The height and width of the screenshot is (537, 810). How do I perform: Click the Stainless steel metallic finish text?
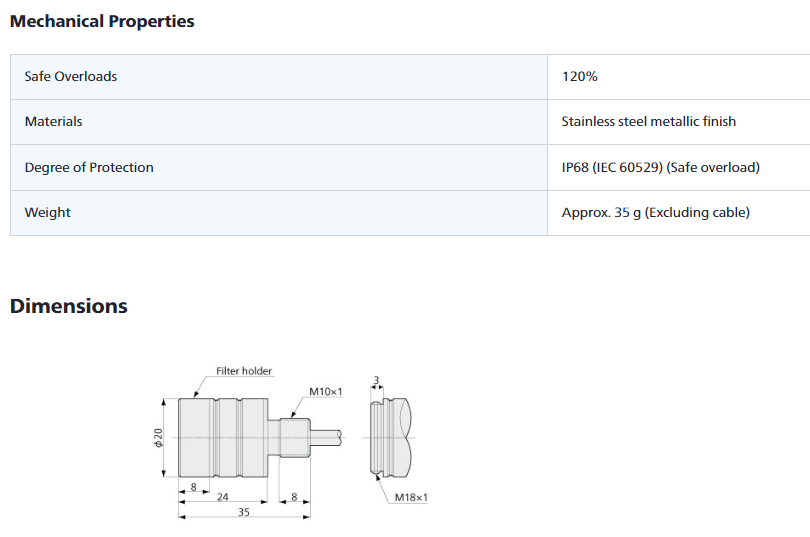point(649,121)
